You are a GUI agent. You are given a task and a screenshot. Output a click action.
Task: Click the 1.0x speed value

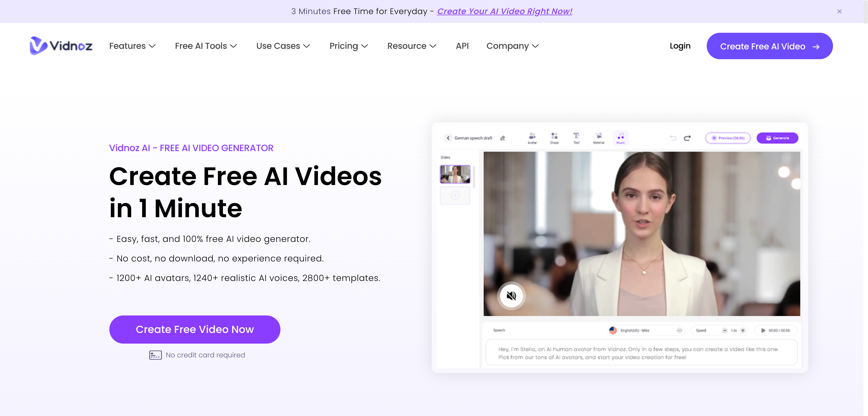734,330
